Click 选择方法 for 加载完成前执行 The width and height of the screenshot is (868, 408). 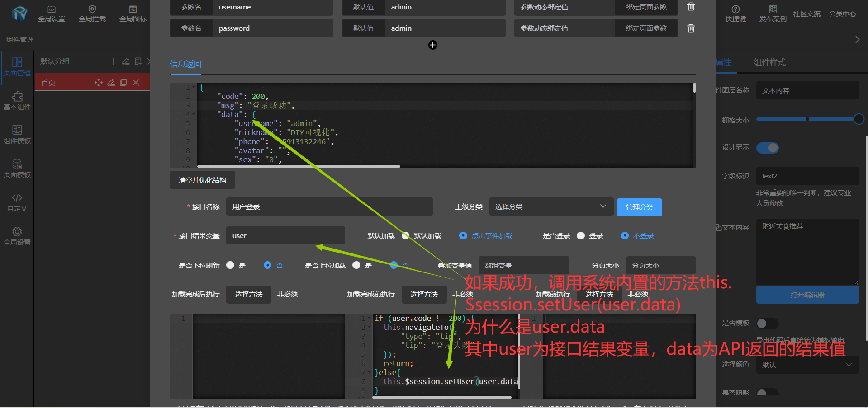click(x=424, y=294)
